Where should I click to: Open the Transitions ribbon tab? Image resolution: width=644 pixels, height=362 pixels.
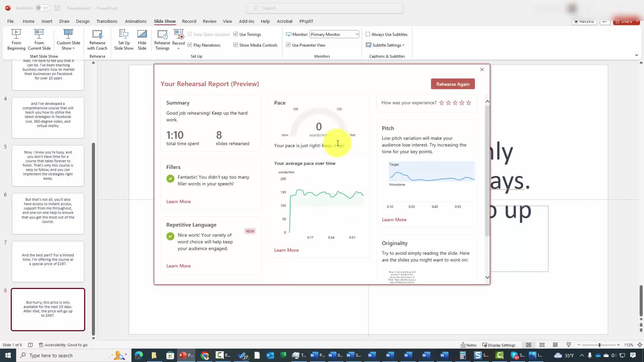click(107, 21)
